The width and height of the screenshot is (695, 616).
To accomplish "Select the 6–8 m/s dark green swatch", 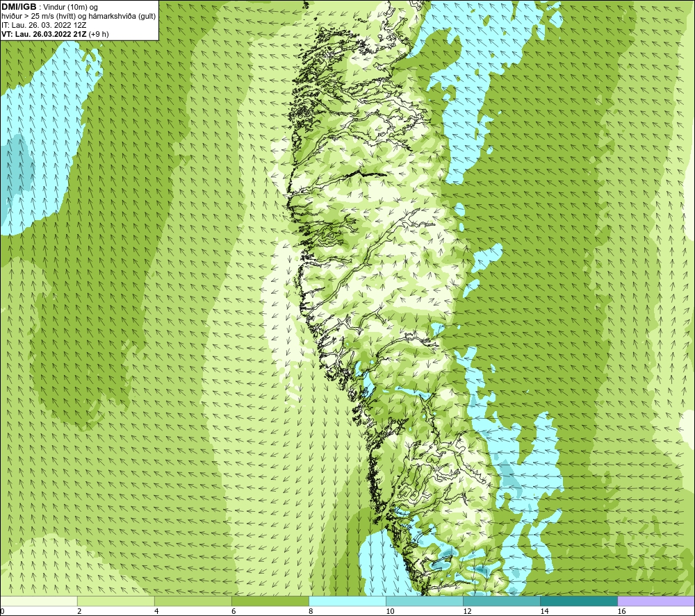I will (x=270, y=601).
